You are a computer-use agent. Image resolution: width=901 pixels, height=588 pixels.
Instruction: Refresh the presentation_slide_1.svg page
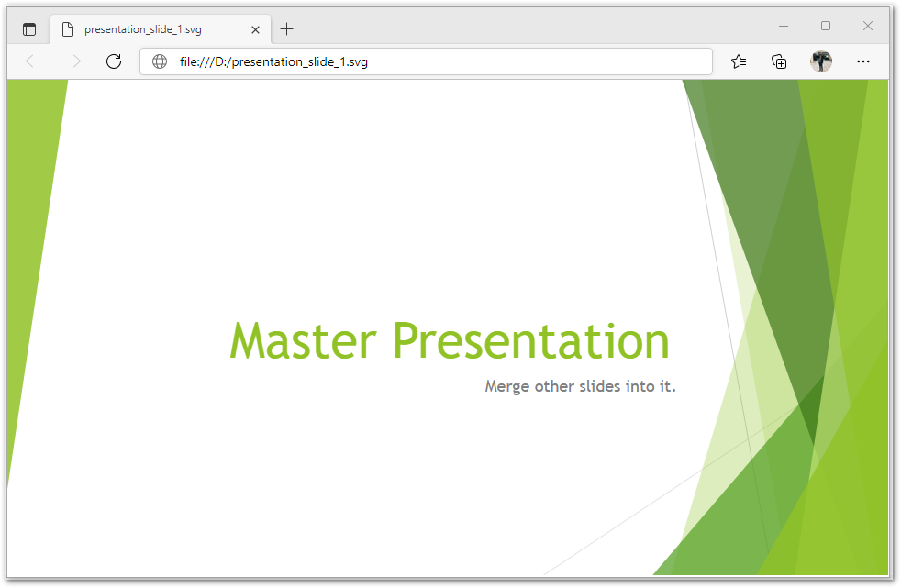coord(113,61)
